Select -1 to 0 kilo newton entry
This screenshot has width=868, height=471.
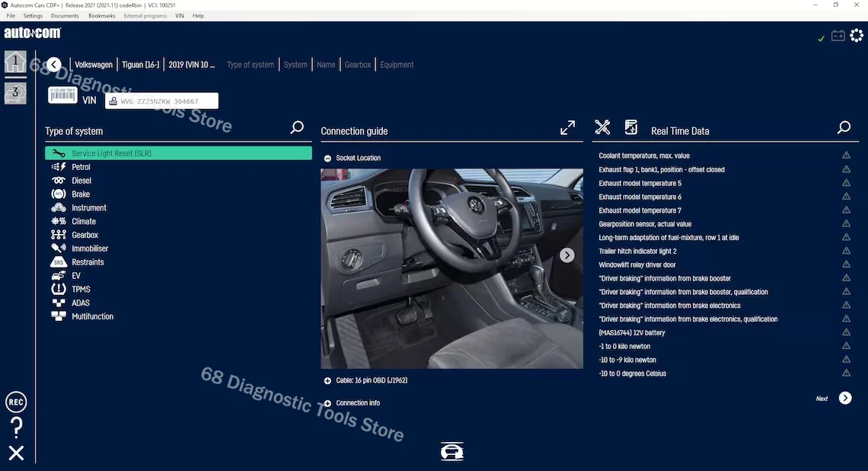pyautogui.click(x=624, y=346)
